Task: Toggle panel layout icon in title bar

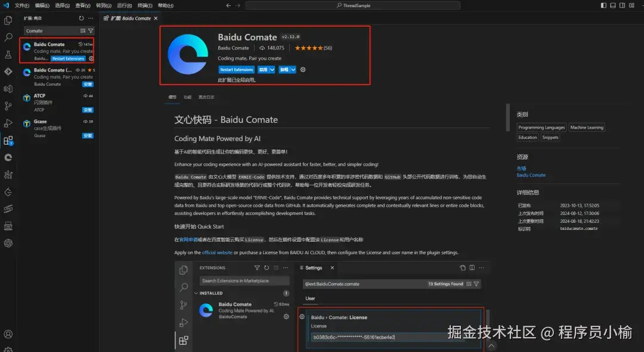Action: click(613, 5)
